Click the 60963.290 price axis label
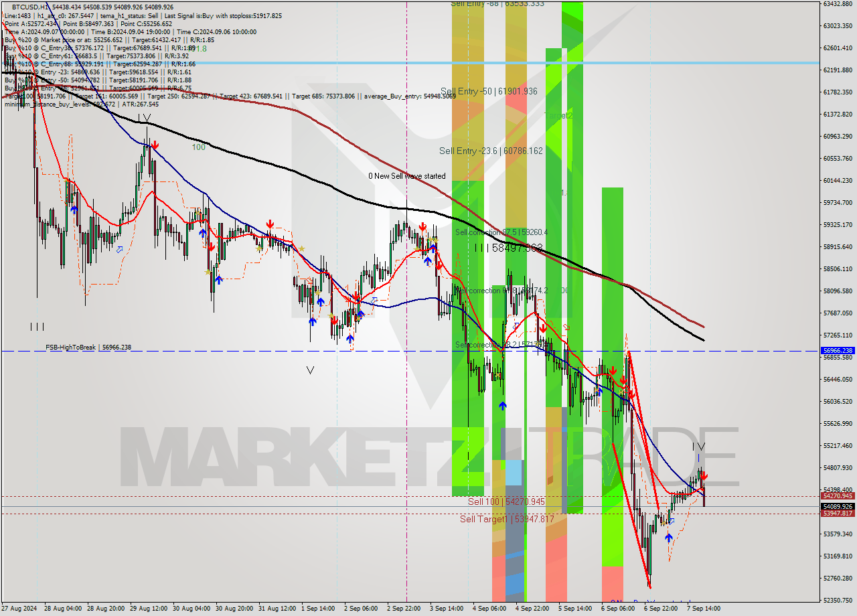 click(x=838, y=136)
